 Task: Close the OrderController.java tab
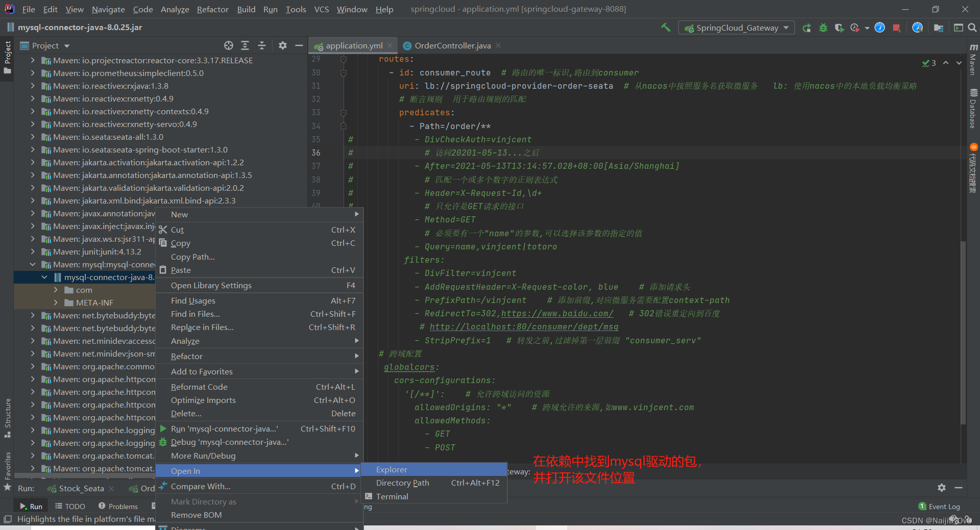click(x=498, y=45)
